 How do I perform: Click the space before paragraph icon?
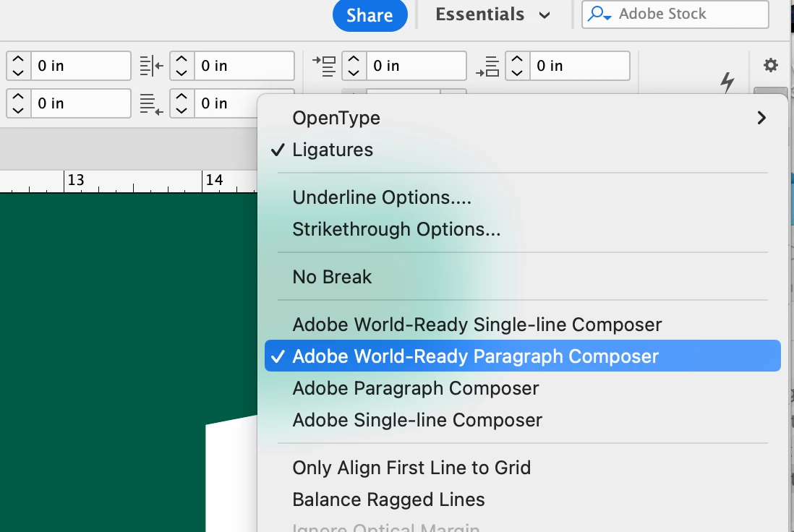[x=324, y=66]
